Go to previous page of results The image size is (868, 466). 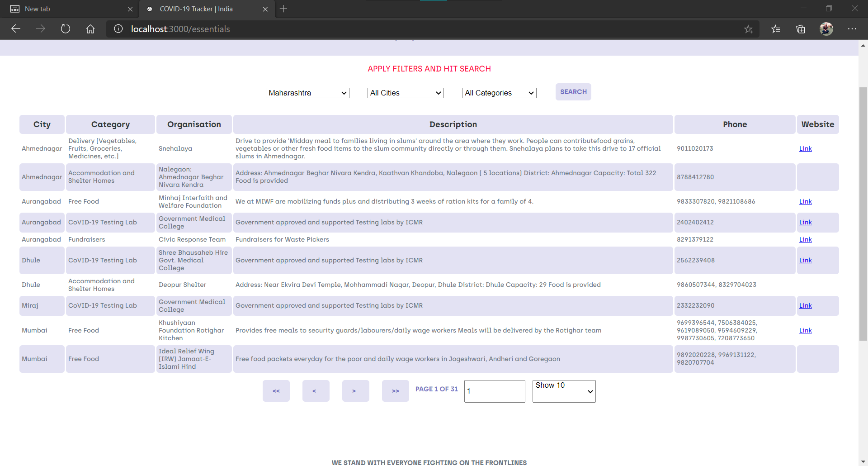(x=316, y=391)
